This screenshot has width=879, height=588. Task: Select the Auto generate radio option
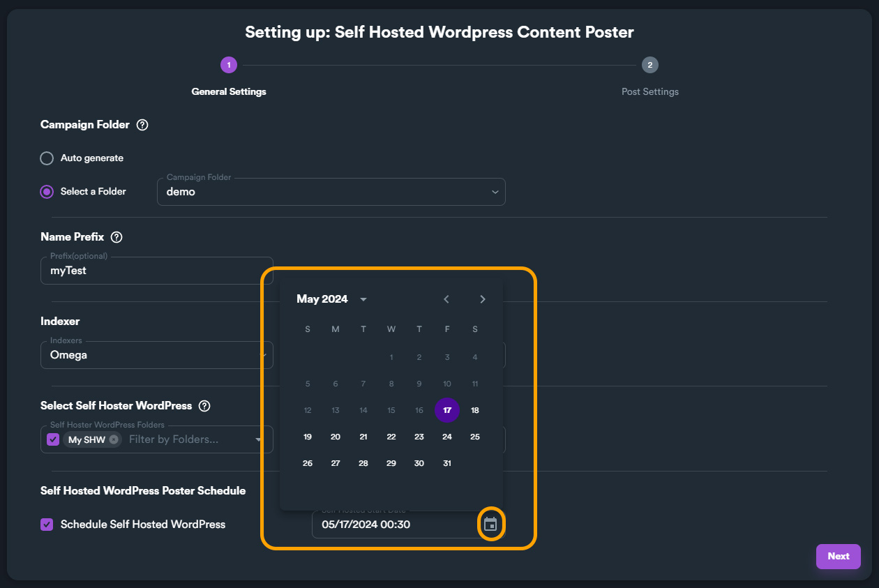(47, 158)
